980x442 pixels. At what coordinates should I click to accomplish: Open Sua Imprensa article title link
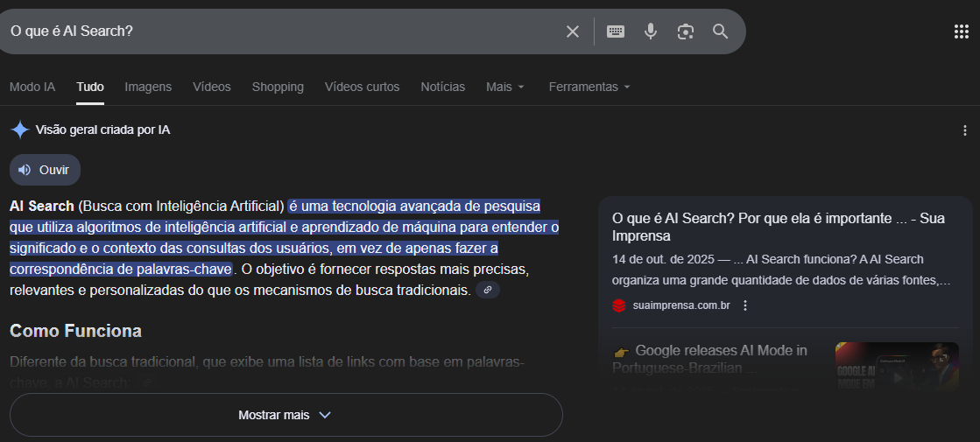coord(778,228)
